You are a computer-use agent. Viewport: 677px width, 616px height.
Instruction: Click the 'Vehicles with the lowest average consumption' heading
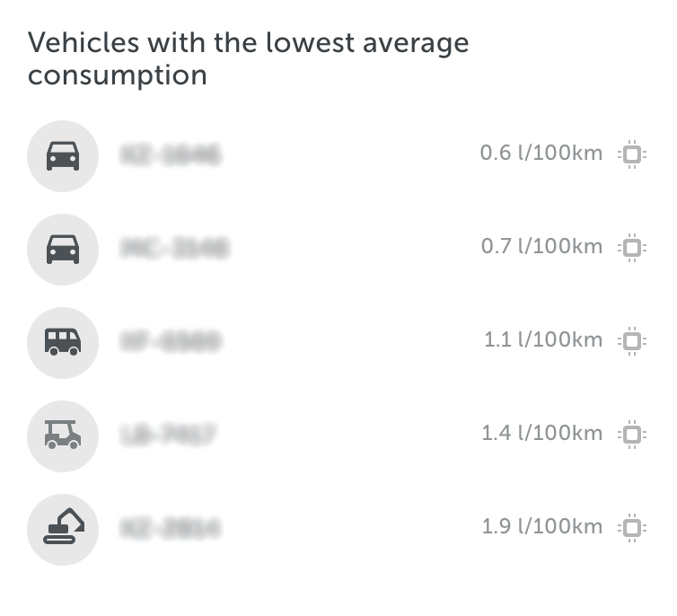pos(248,59)
